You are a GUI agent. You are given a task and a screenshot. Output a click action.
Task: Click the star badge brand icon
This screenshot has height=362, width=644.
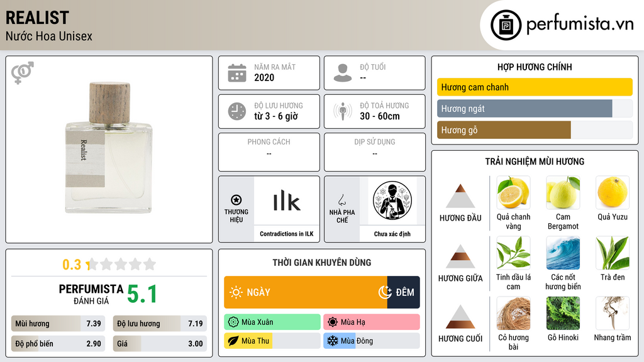point(236,200)
